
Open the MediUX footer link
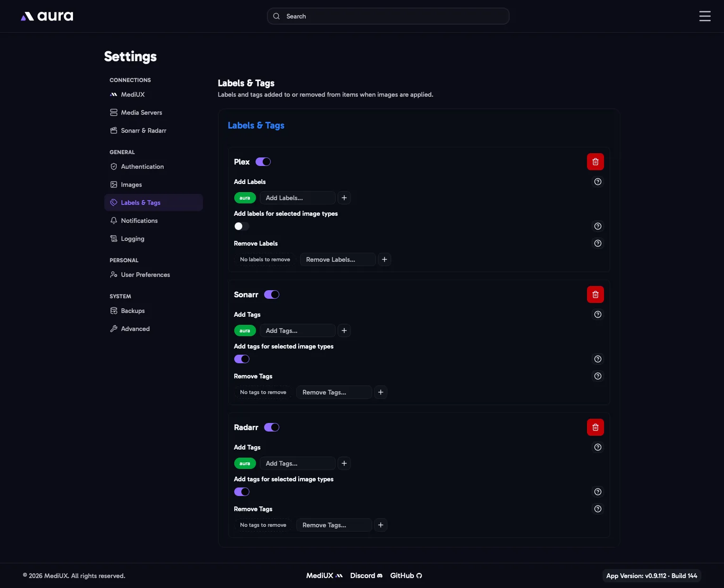click(324, 576)
